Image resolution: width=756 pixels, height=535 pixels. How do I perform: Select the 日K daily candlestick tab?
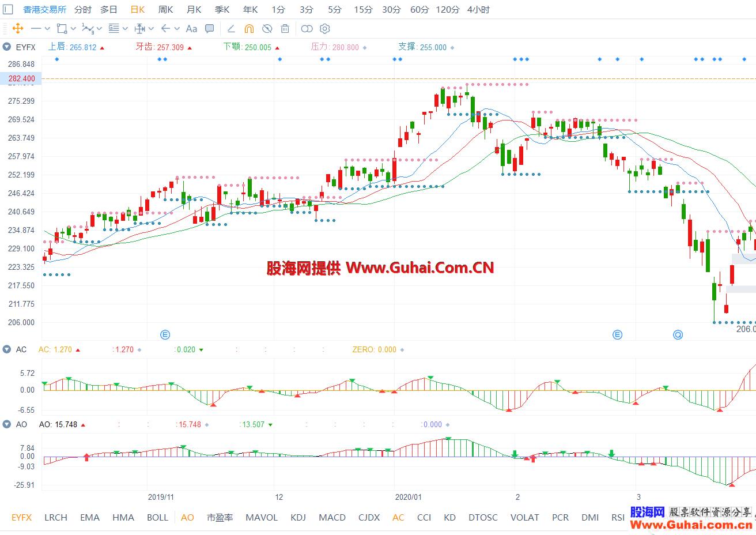[x=138, y=9]
